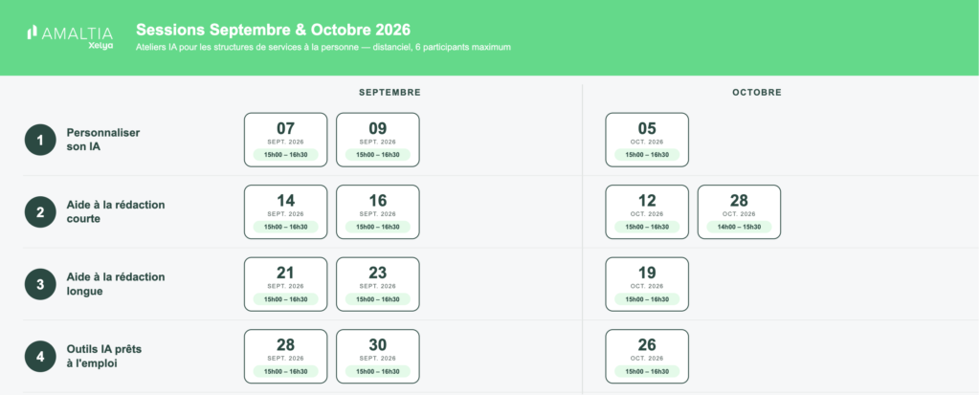Open the 23 Sept. 2026 session
The height and width of the screenshot is (395, 980).
(x=377, y=284)
